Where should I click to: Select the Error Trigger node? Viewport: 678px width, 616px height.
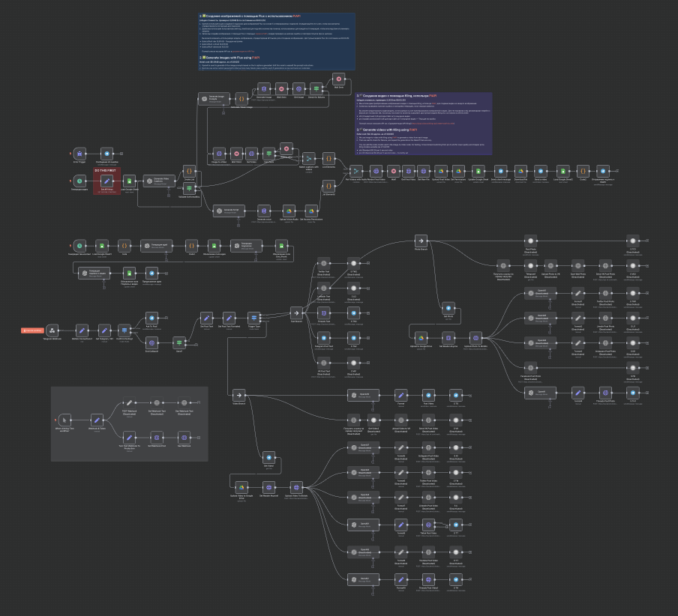click(79, 154)
